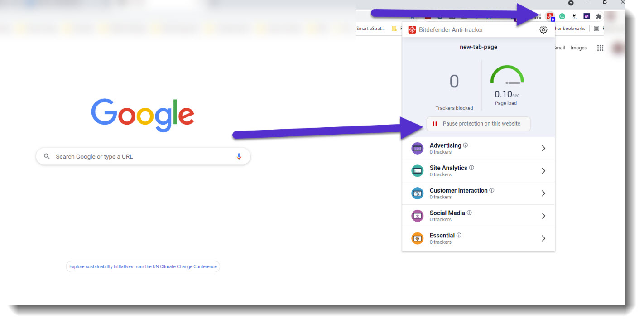Click the Google logo
Viewport: 644px width, 324px height.
click(143, 115)
